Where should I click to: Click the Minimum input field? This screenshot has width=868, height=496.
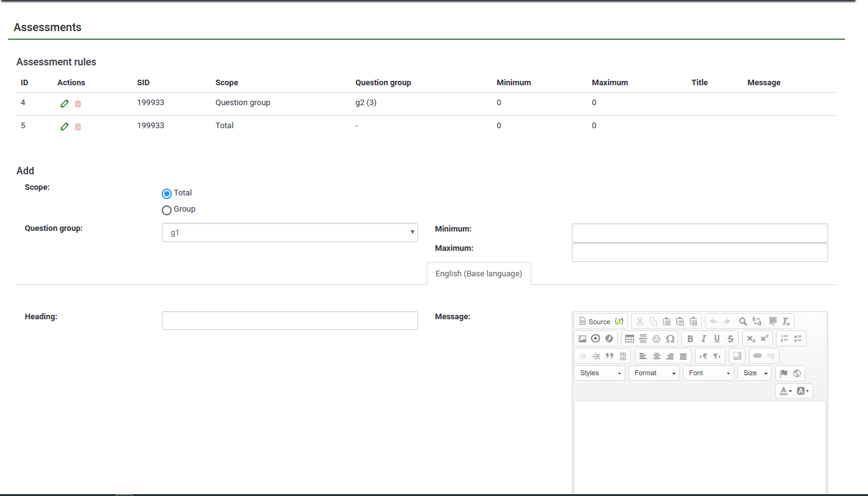[x=699, y=233]
